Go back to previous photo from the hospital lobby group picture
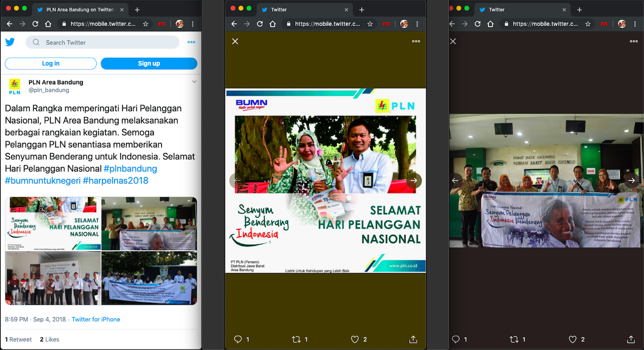The height and width of the screenshot is (350, 644). [x=455, y=180]
